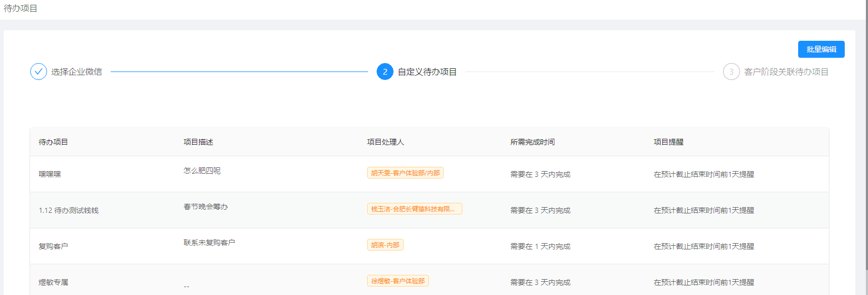This screenshot has height=295, width=868.
Task: Click reminder text in 煜敏专属 row
Action: tap(704, 282)
